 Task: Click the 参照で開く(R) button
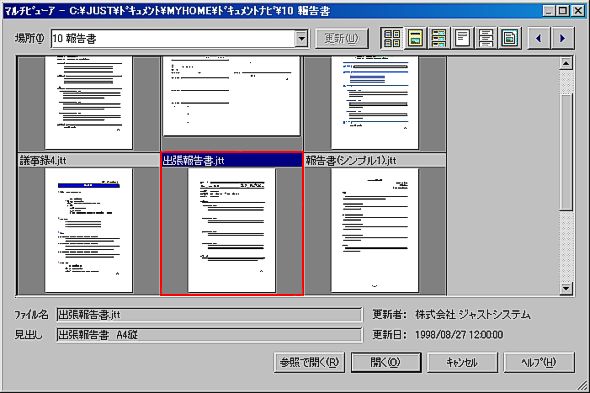[x=309, y=362]
